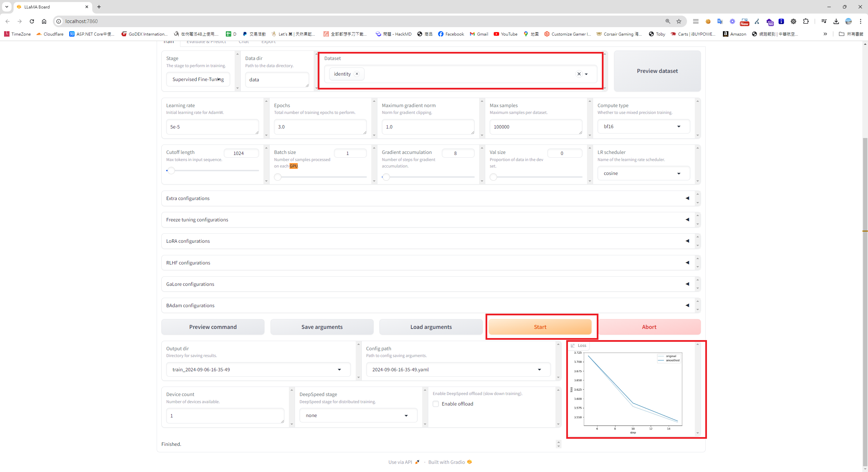This screenshot has width=868, height=472.
Task: Clear all selected datasets
Action: click(x=579, y=74)
